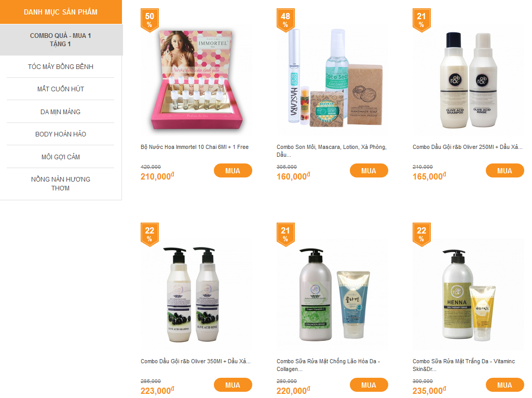Open the Tóc Mây Bồng Bềnh category
Screen dimensions: 532x398
point(61,67)
